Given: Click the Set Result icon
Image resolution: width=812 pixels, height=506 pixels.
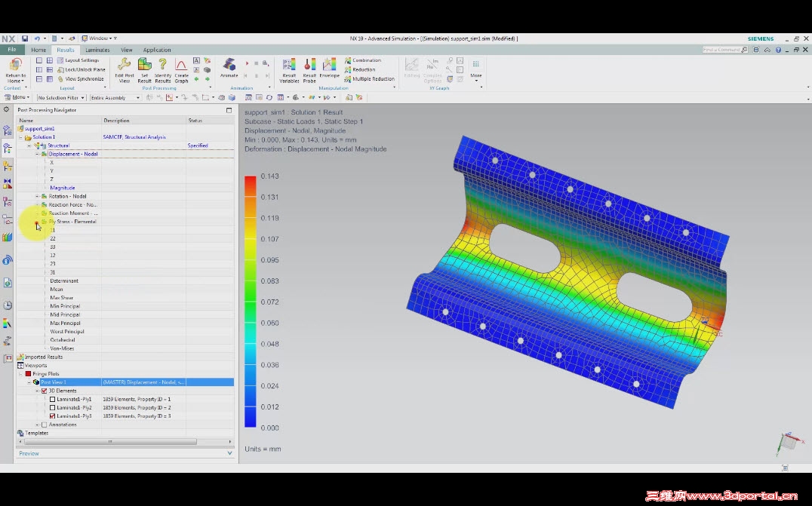Looking at the screenshot, I should coord(144,70).
